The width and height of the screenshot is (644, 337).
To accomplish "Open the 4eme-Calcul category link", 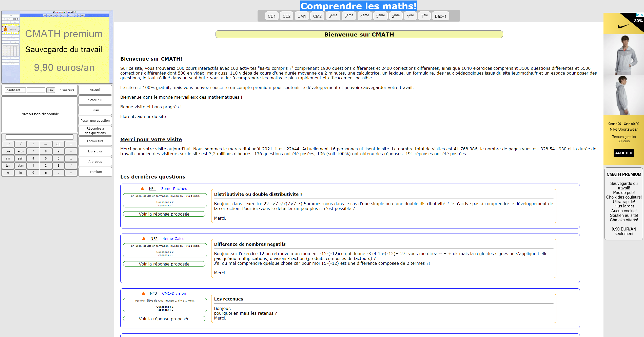I will 174,239.
